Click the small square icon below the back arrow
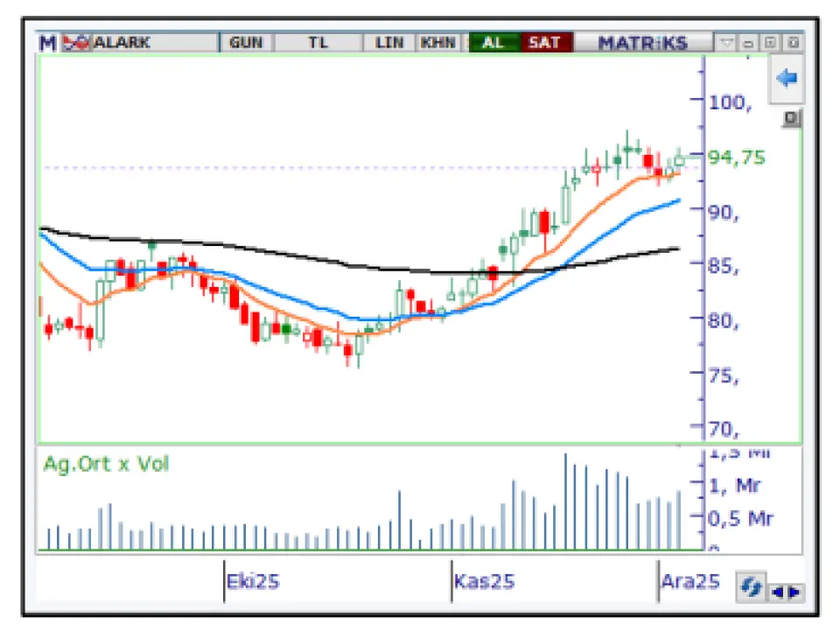840x631 pixels. tap(789, 118)
